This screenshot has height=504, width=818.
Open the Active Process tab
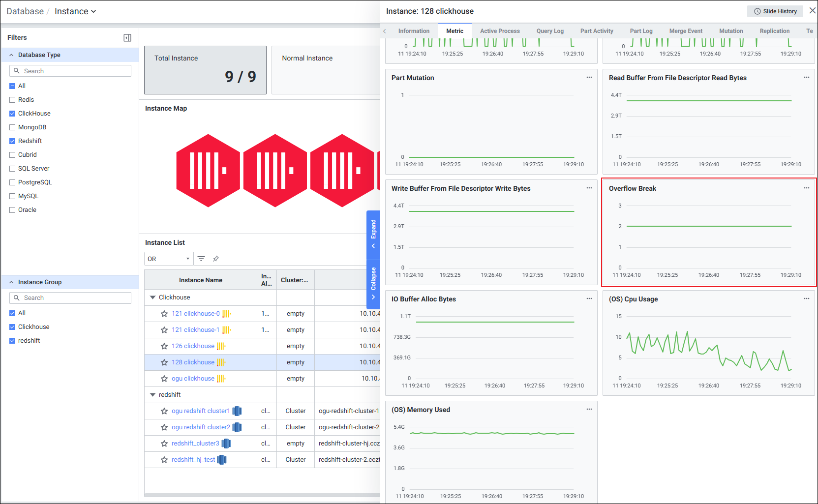coord(500,31)
